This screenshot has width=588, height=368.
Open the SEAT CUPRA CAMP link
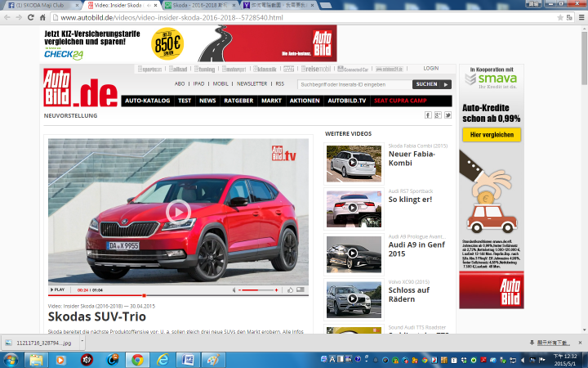[400, 101]
